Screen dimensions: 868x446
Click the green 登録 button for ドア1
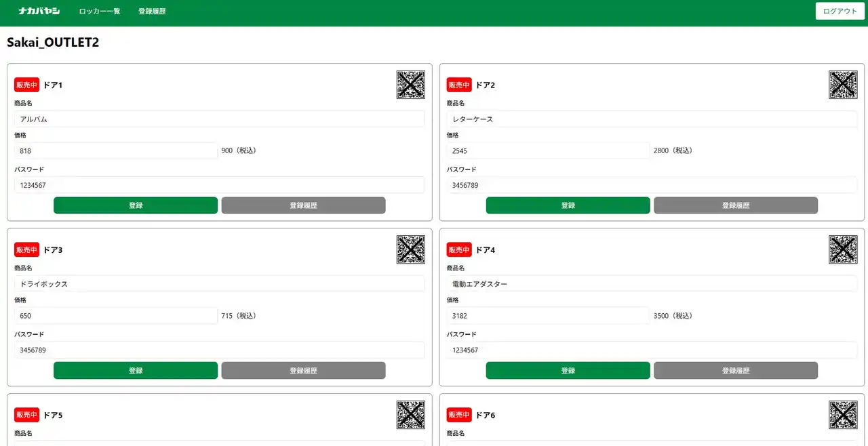tap(136, 205)
